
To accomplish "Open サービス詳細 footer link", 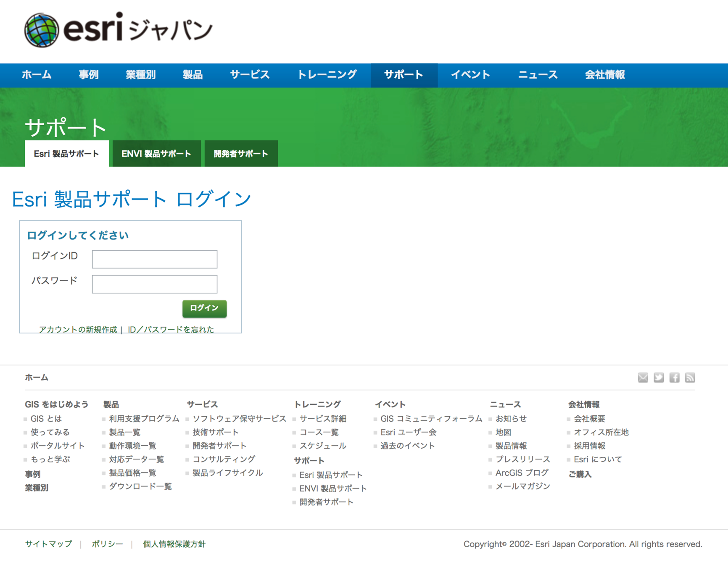I will (x=323, y=419).
